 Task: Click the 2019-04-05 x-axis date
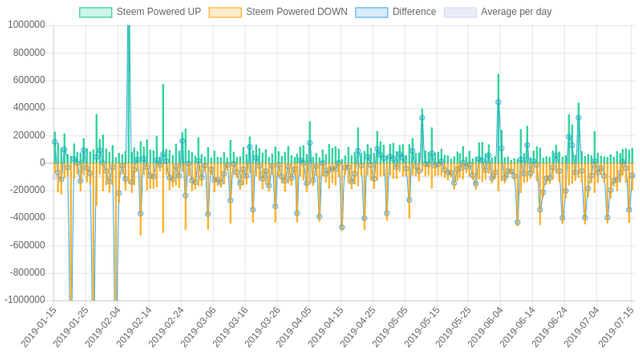[294, 327]
